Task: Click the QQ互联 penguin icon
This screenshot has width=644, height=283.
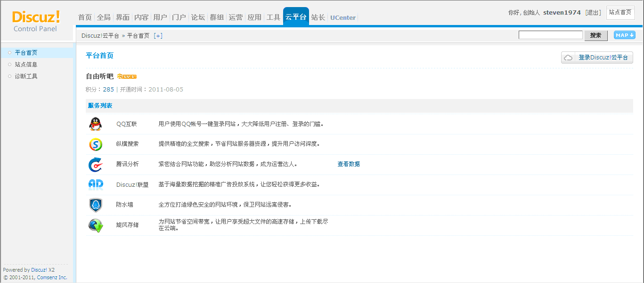Action: (95, 124)
